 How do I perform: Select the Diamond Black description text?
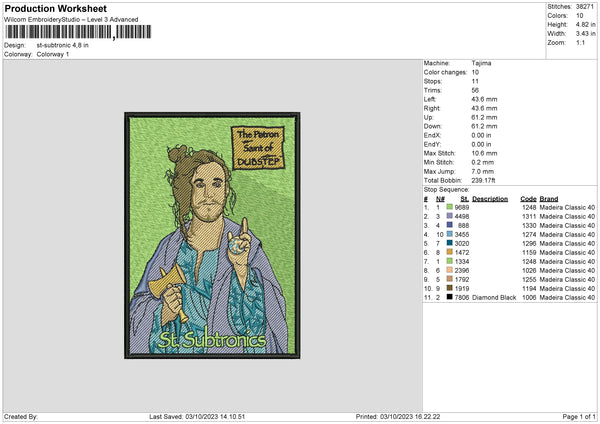(x=494, y=297)
